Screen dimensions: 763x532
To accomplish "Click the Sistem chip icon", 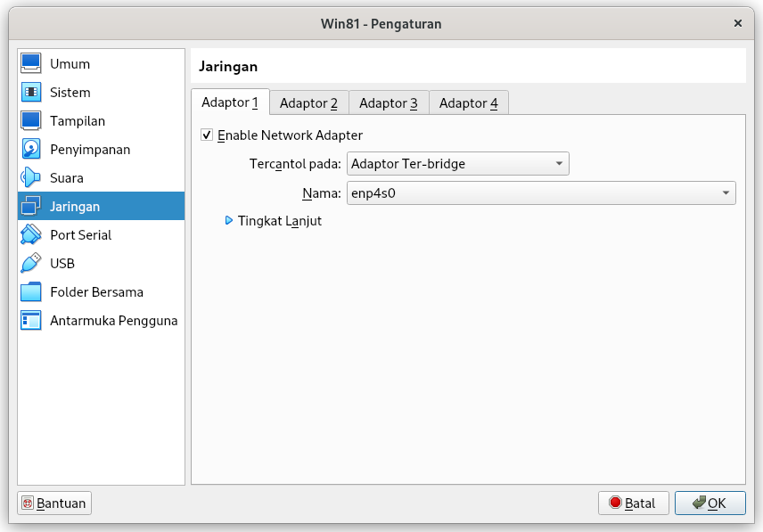I will (31, 92).
